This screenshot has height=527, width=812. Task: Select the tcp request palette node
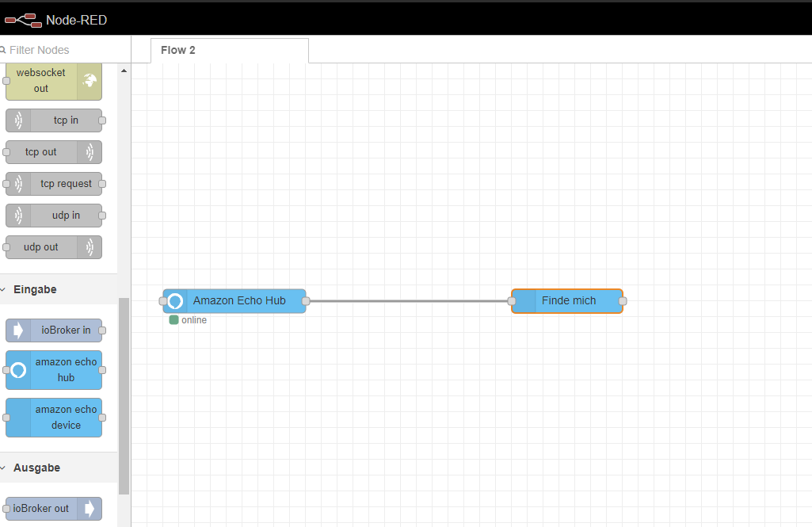pos(54,183)
